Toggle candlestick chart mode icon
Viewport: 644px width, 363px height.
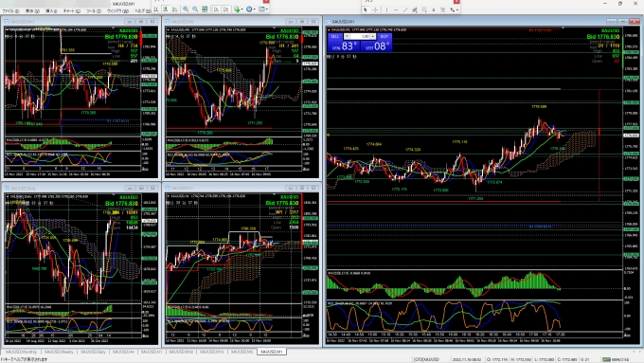[165, 9]
